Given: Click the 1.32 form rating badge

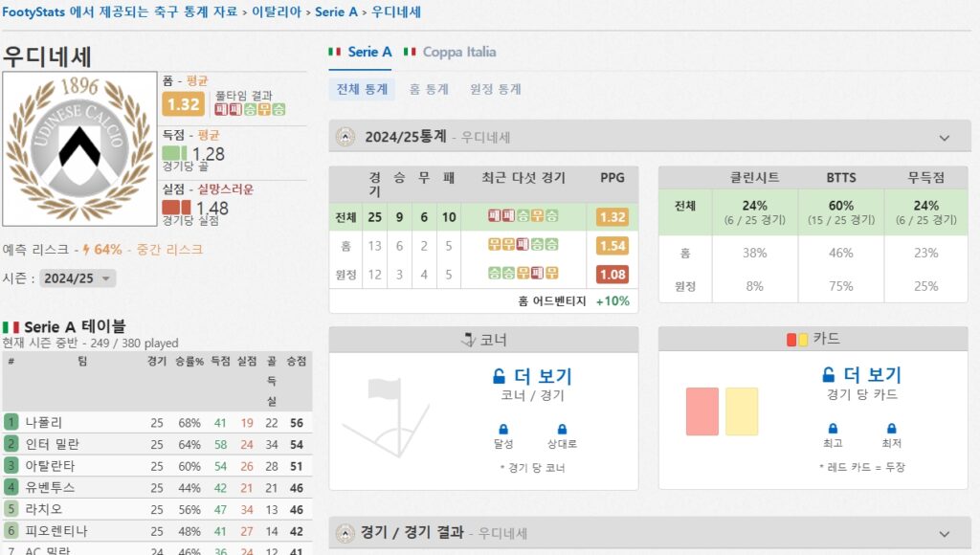Looking at the screenshot, I should click(x=183, y=104).
